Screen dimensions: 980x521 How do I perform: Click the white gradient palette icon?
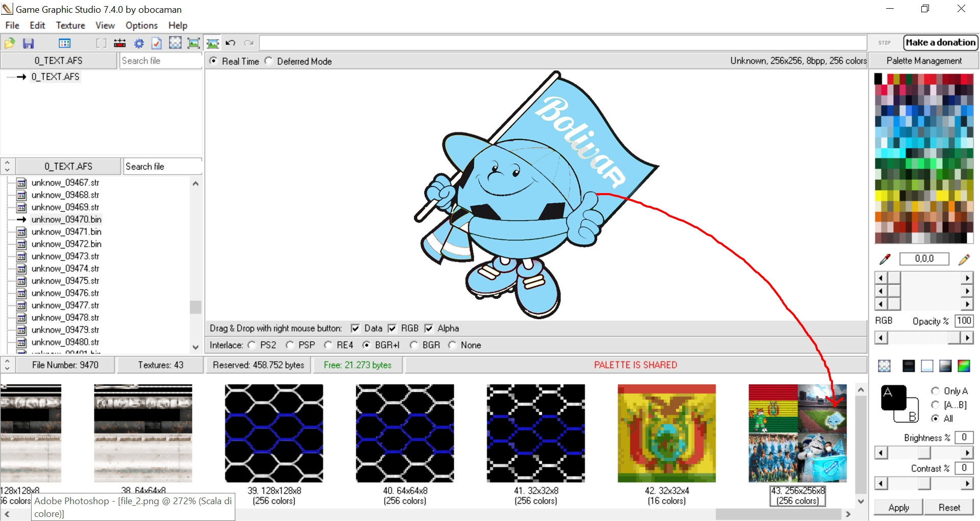point(927,366)
